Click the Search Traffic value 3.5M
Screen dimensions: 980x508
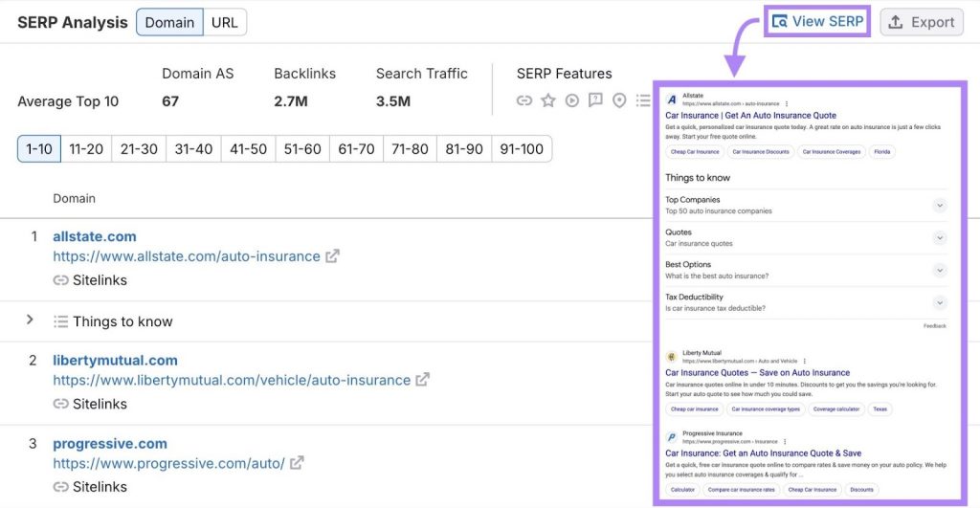pos(393,101)
